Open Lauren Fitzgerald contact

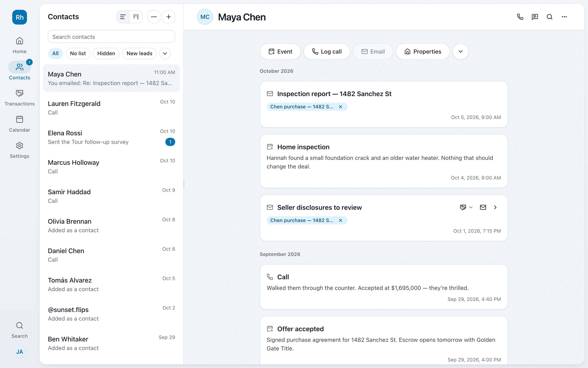(111, 108)
